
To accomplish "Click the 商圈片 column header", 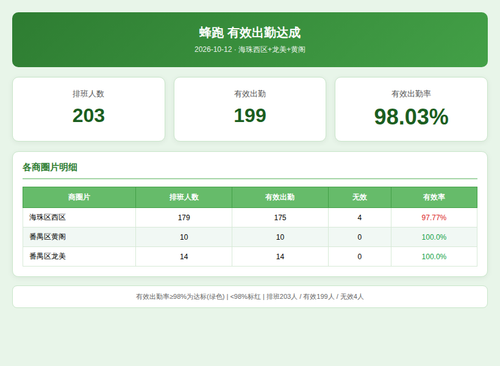I will 79,197.
